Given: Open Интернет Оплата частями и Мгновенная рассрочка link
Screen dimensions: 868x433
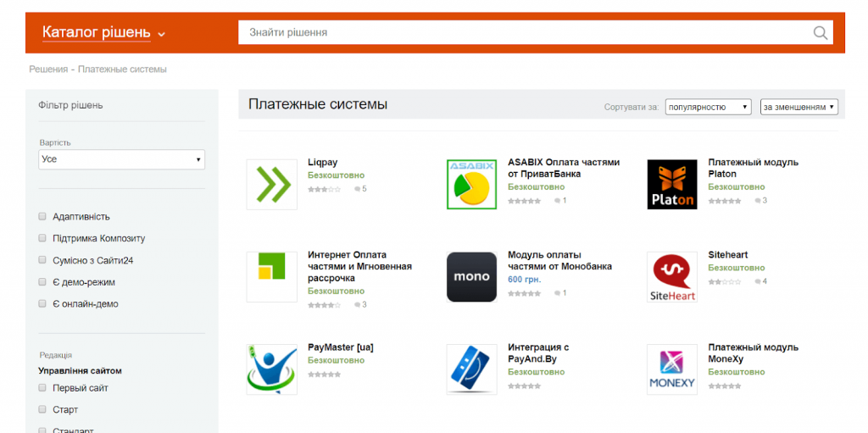Looking at the screenshot, I should [x=359, y=266].
